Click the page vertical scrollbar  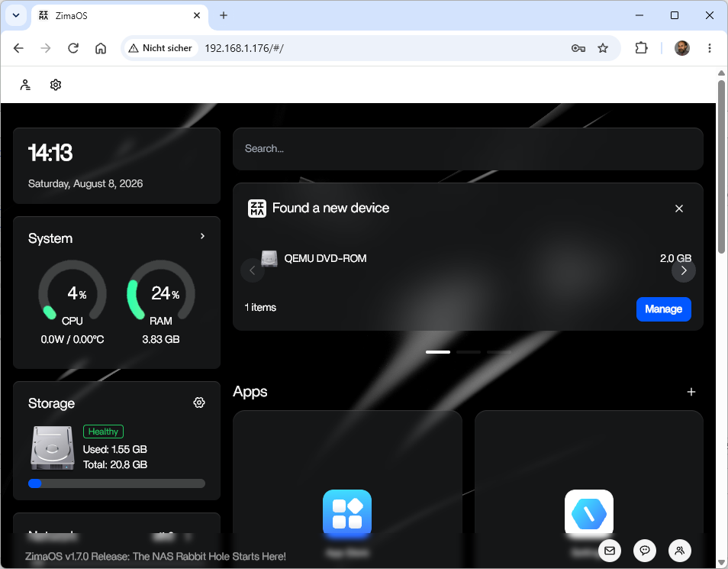[x=721, y=167]
